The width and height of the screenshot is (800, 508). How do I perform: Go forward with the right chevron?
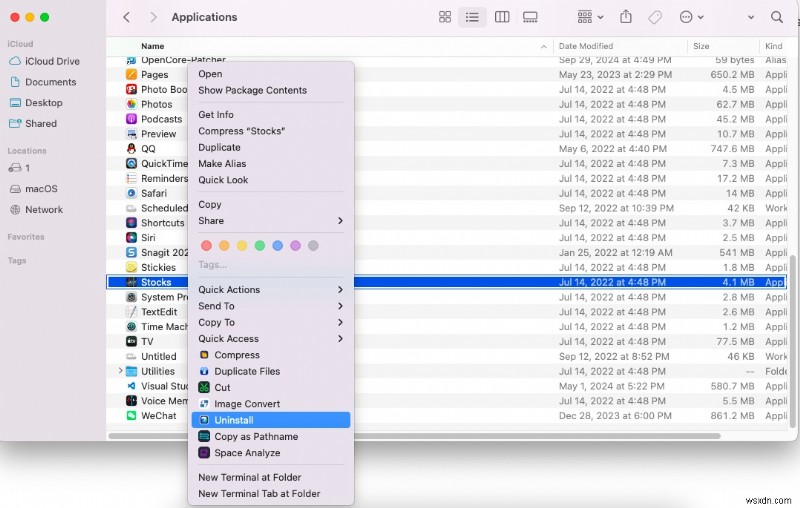(x=153, y=17)
